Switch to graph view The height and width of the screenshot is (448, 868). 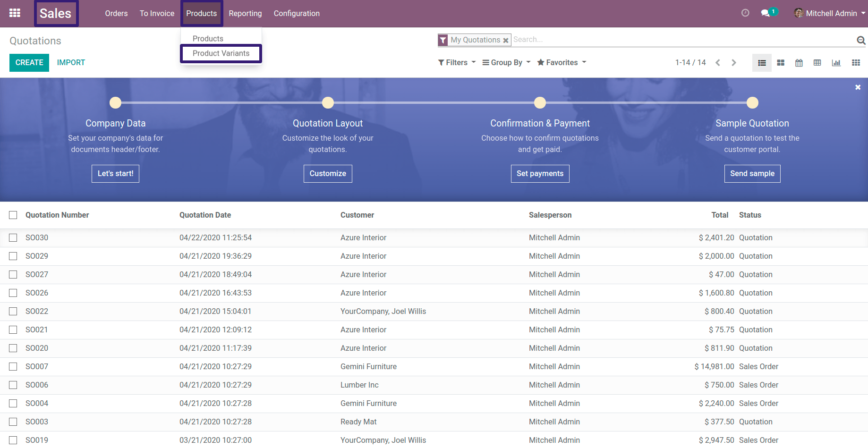point(836,63)
